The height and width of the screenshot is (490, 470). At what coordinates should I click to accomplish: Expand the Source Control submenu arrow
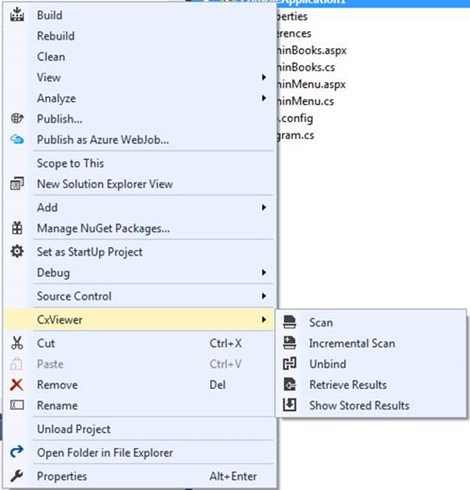click(264, 296)
